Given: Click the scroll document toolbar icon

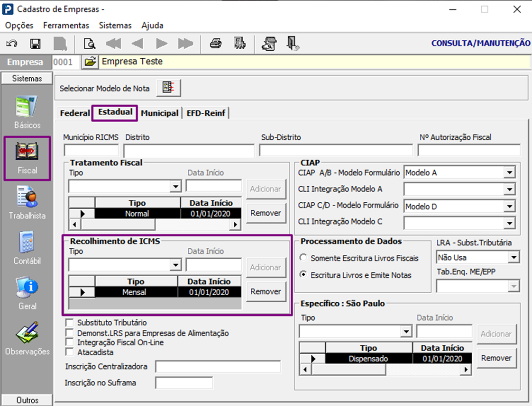Looking at the screenshot, I should [269, 44].
